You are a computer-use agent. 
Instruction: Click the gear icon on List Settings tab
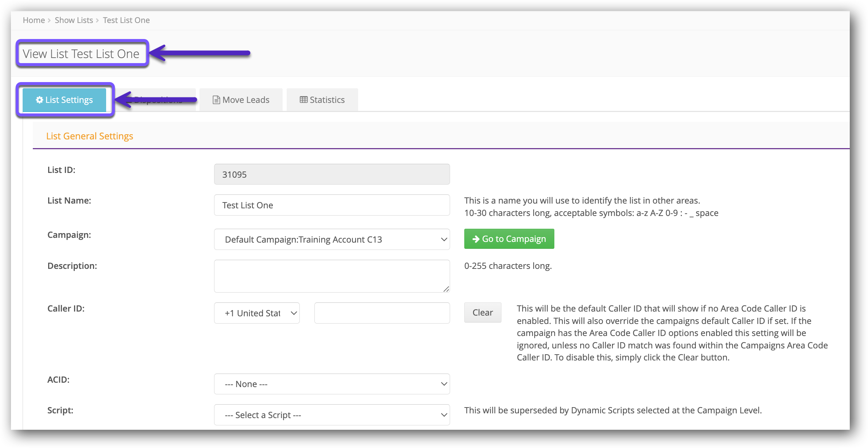(39, 100)
